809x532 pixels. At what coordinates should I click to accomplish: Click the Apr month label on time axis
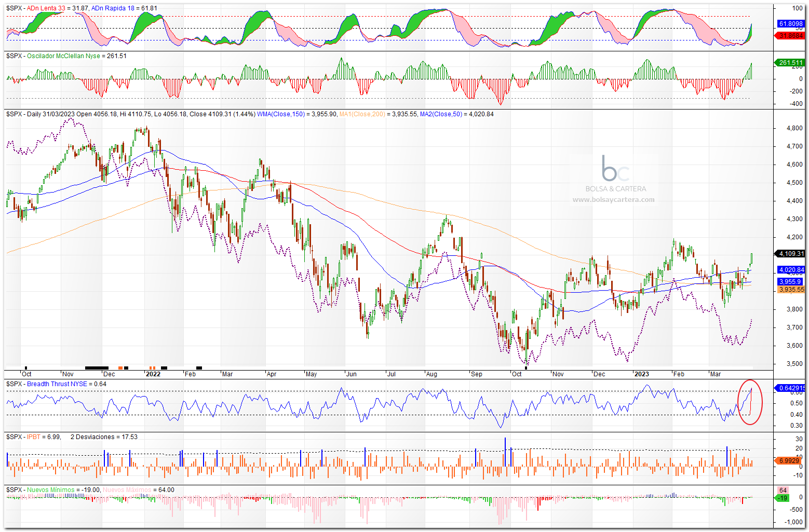(x=271, y=374)
